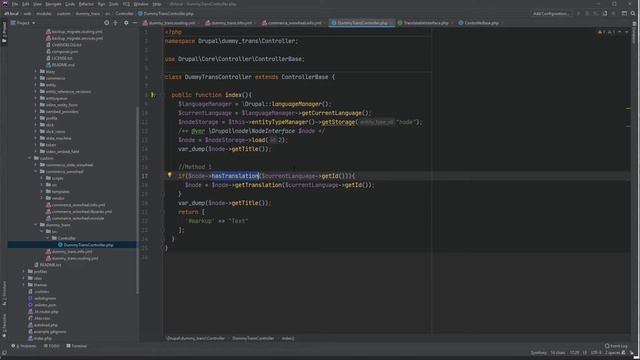
Task: Click Add Configuration button
Action: click(x=551, y=13)
